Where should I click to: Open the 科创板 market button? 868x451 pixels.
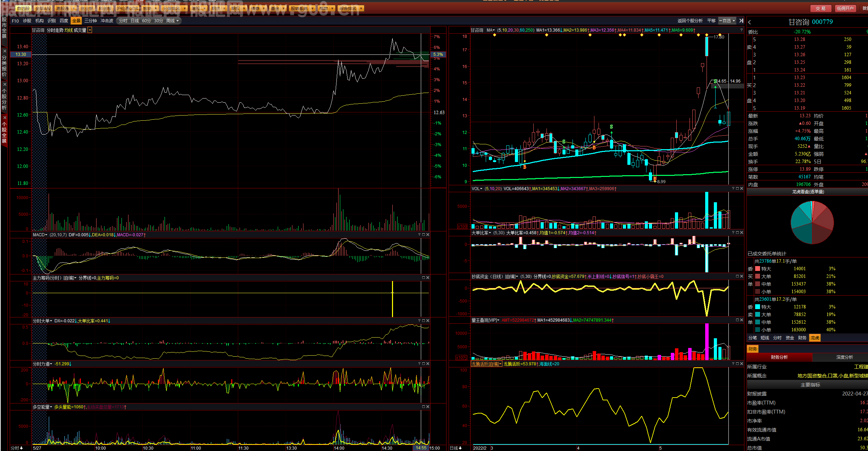tap(105, 8)
